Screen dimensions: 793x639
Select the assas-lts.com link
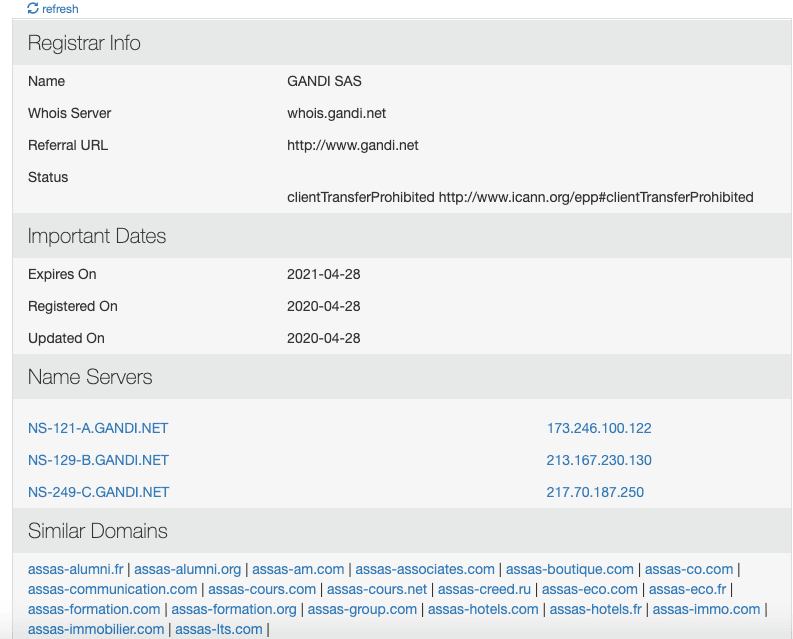point(218,629)
